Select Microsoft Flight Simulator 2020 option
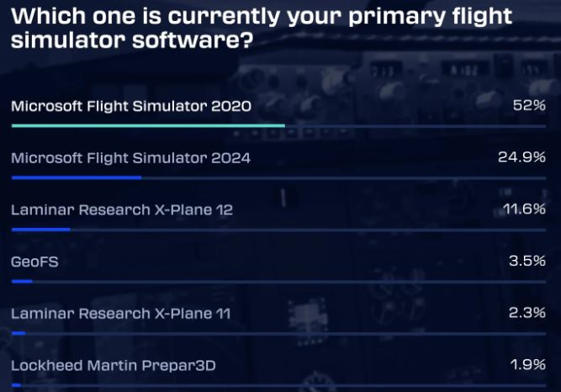 click(x=131, y=106)
